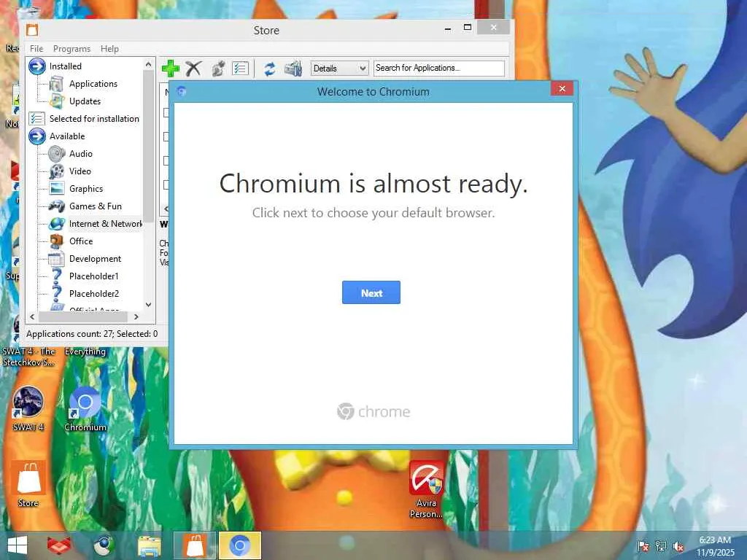Click the Video film reel icon
747x560 pixels.
(x=57, y=171)
